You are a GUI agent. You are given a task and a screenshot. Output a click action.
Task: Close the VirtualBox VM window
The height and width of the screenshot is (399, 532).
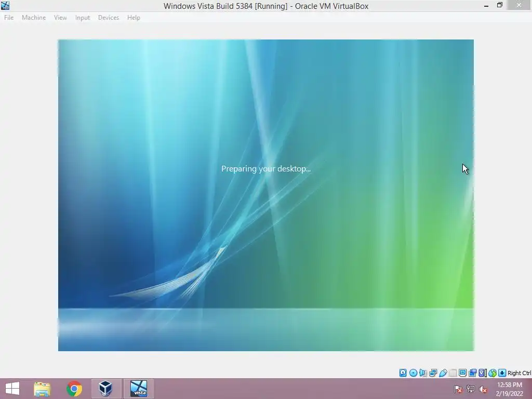519,5
